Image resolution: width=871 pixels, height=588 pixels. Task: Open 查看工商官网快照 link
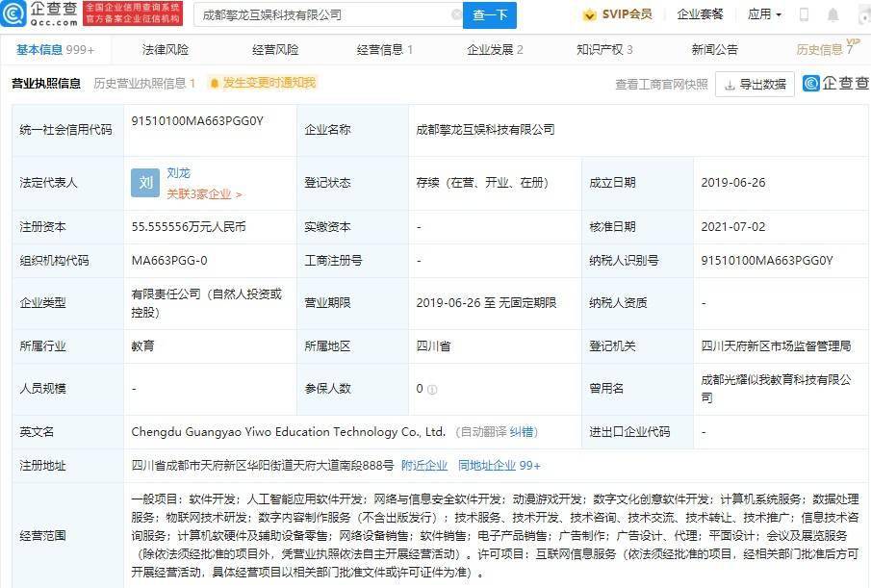[661, 85]
